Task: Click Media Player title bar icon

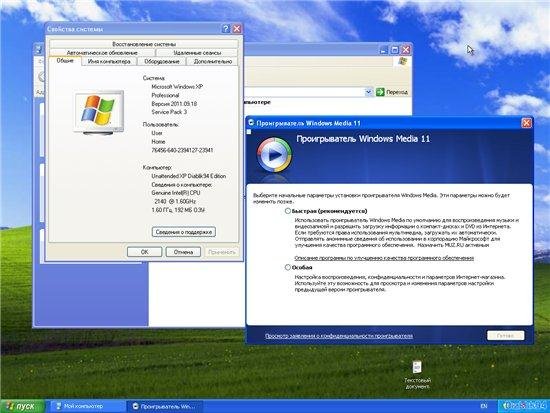Action: [251, 123]
